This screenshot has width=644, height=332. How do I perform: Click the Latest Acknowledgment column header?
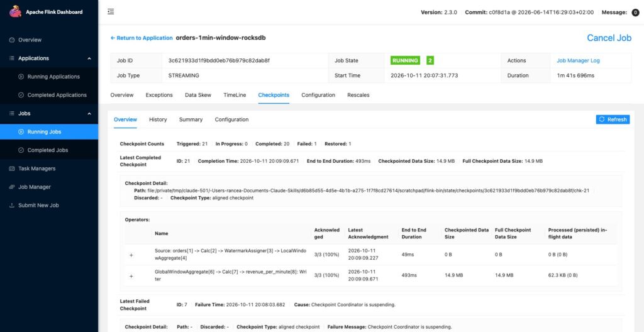pyautogui.click(x=368, y=233)
